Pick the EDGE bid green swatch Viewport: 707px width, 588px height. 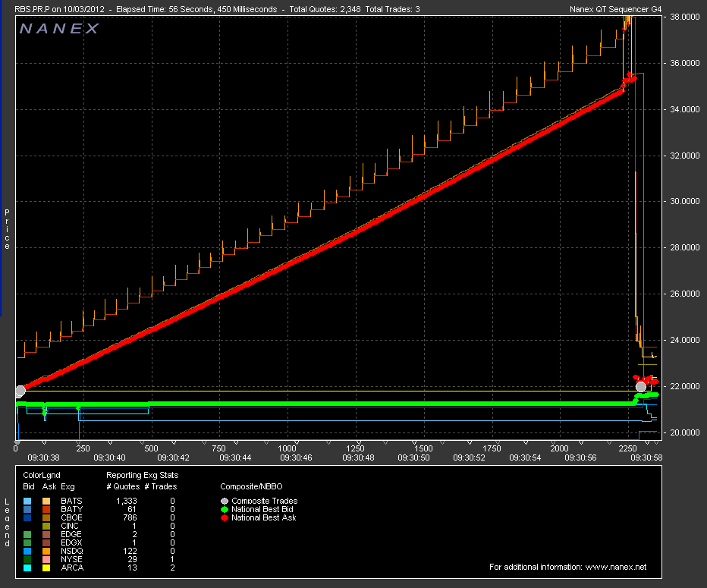tap(27, 534)
